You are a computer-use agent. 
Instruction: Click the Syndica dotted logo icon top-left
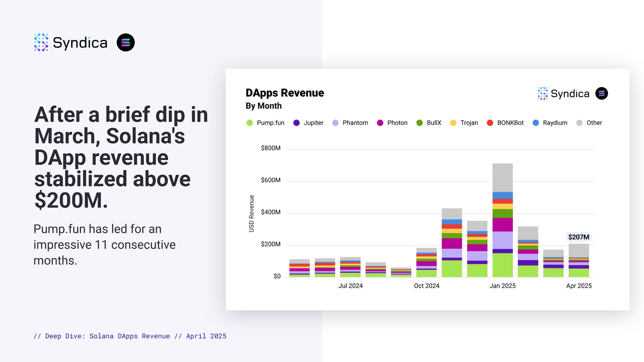[x=41, y=42]
